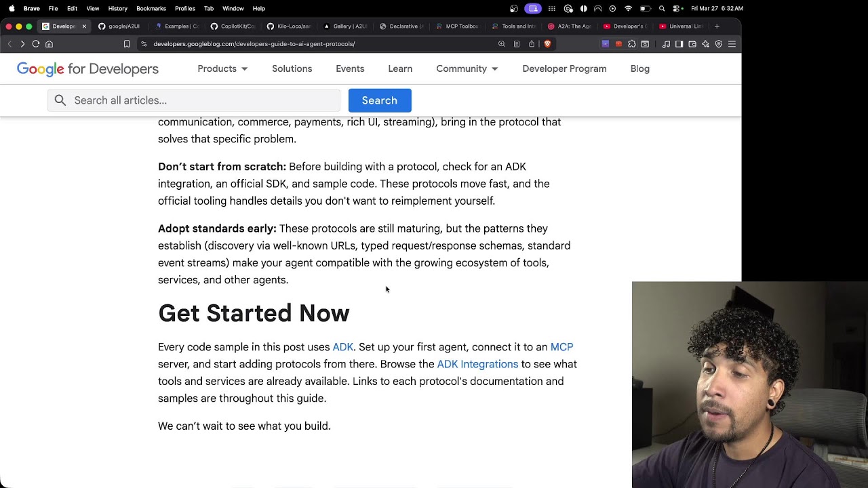Image resolution: width=868 pixels, height=488 pixels.
Task: Open the History menu
Action: (x=117, y=8)
